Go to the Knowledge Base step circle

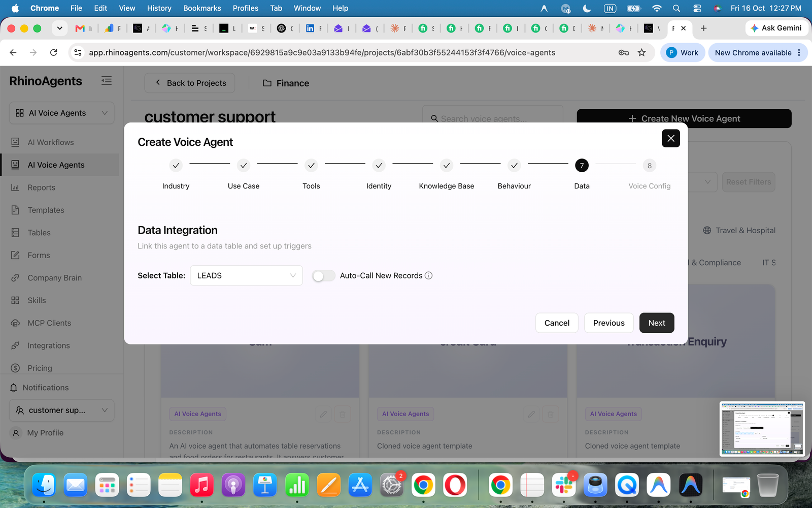(x=447, y=166)
